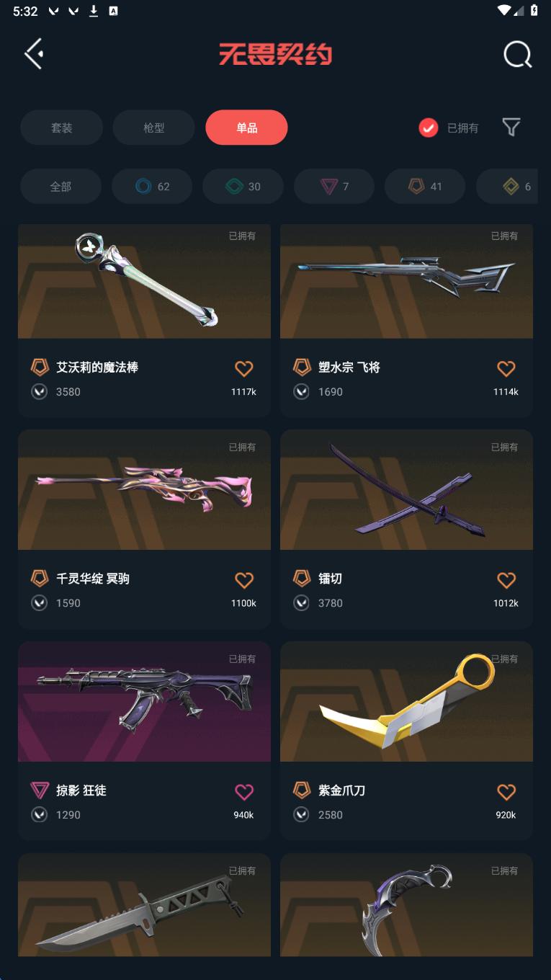The image size is (551, 980).
Task: Favorite 艾沃莉的魔法棒 with heart icon
Action: [x=244, y=369]
